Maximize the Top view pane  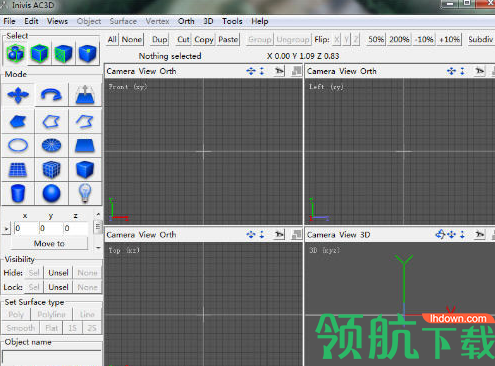pyautogui.click(x=296, y=235)
